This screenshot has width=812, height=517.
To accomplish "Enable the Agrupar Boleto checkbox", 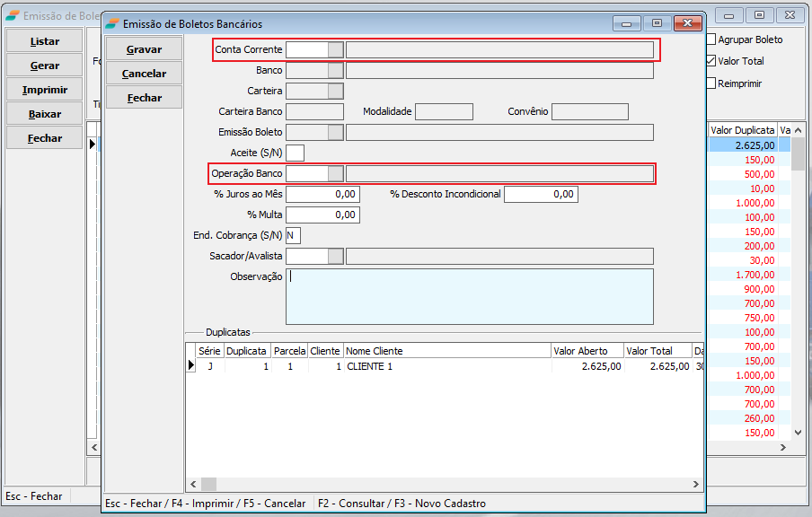I will 711,39.
